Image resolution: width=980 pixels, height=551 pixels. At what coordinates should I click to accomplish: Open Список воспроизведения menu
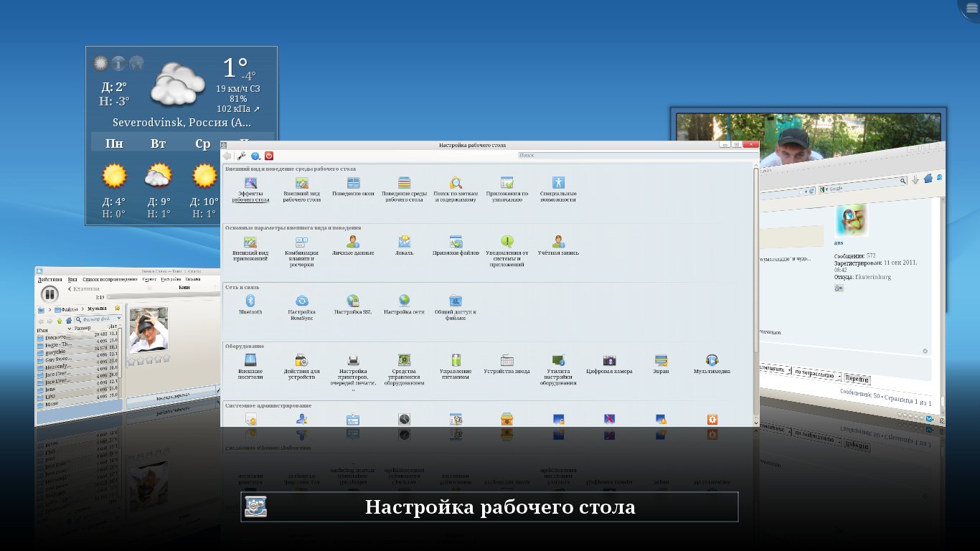click(x=109, y=279)
